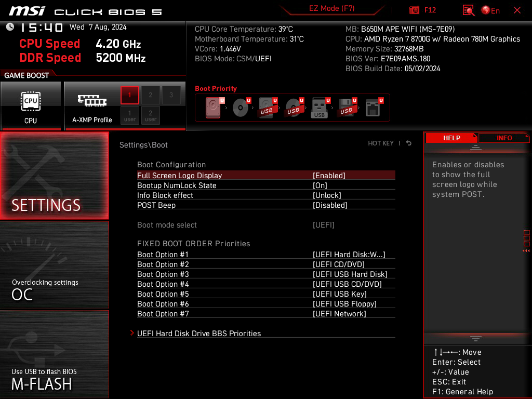Select A-XMP user profile 1
The image size is (532, 399).
point(129,115)
